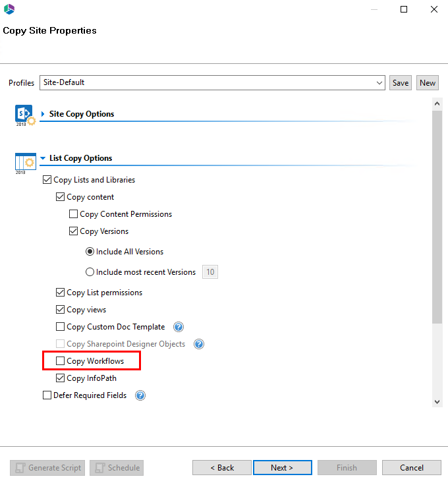
Task: Go to previous step with Back
Action: point(222,468)
